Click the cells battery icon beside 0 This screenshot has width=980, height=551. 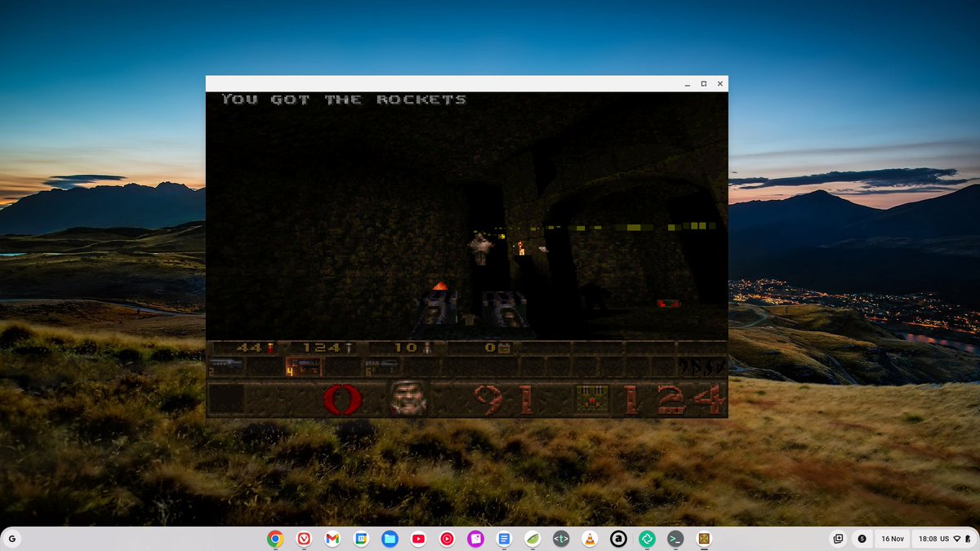[504, 347]
